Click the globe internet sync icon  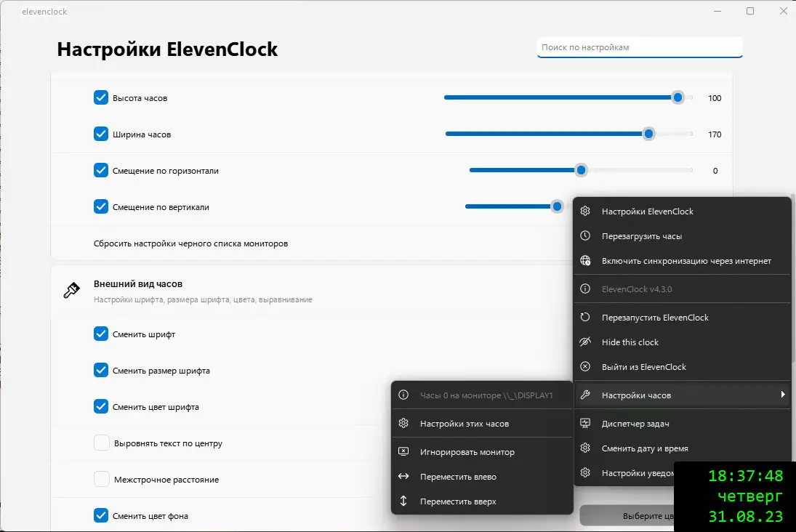point(585,261)
